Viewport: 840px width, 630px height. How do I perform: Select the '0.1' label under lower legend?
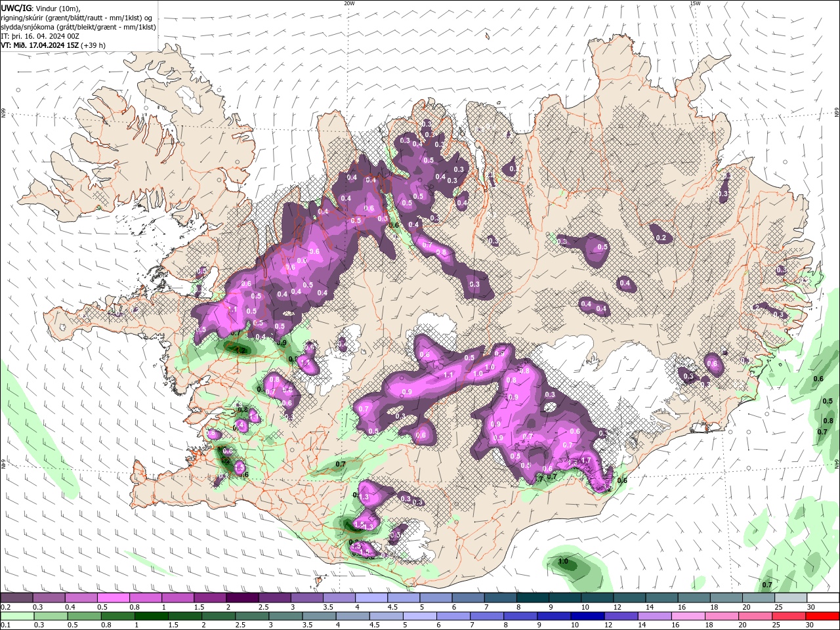(5, 625)
